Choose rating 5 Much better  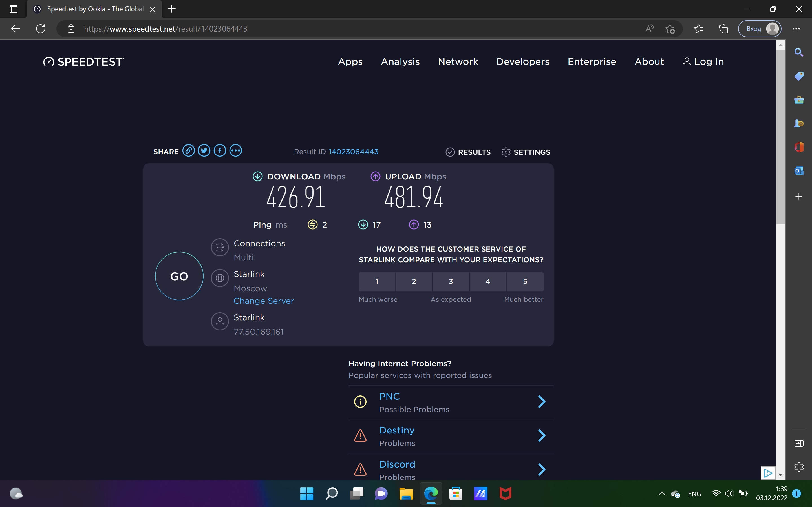click(525, 281)
